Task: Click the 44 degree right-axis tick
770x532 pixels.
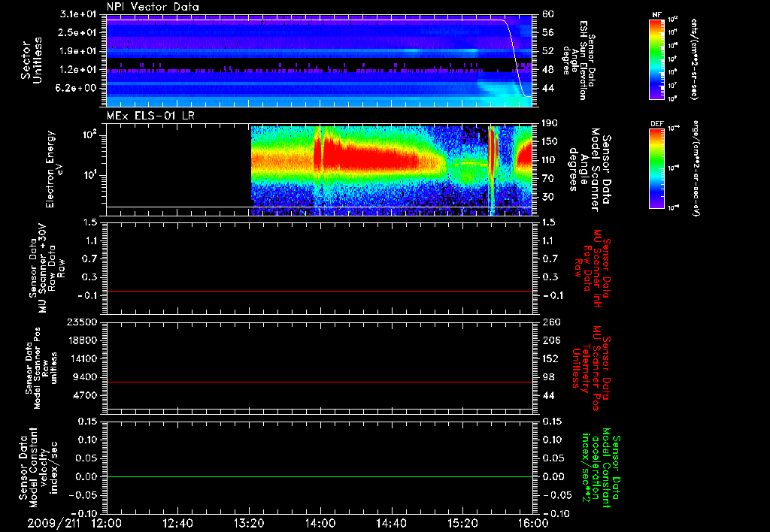Action: (548, 89)
